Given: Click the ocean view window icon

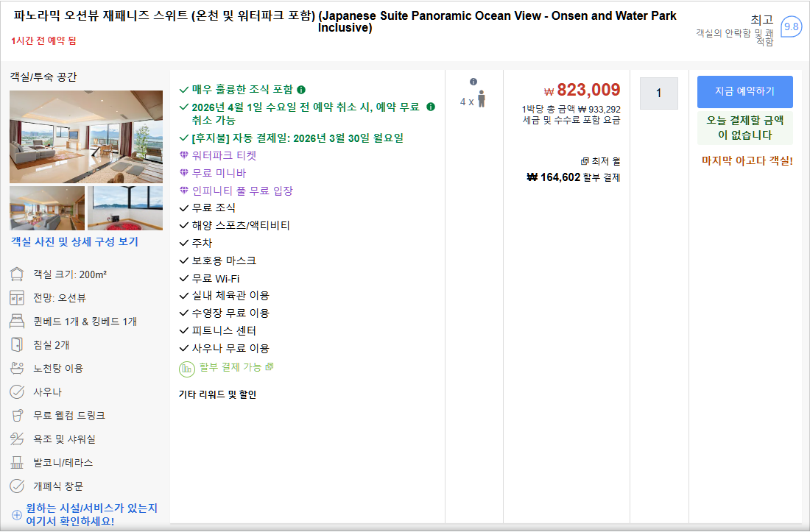Looking at the screenshot, I should click(17, 298).
